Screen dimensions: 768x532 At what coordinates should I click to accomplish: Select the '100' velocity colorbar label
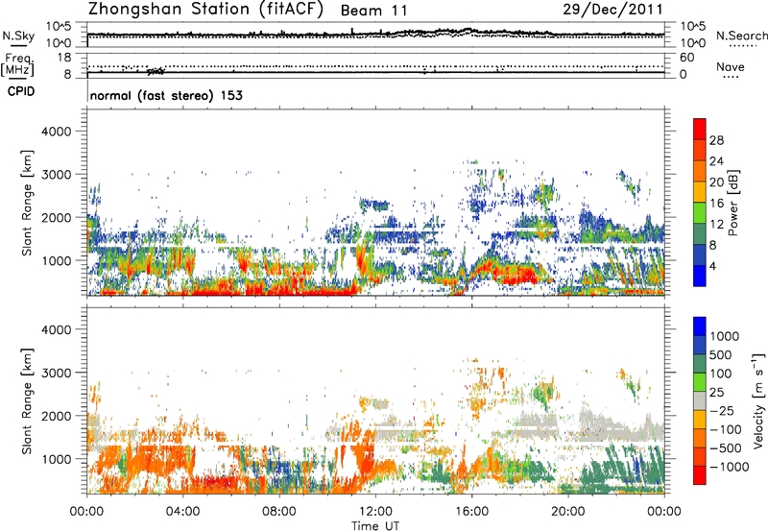(720, 374)
